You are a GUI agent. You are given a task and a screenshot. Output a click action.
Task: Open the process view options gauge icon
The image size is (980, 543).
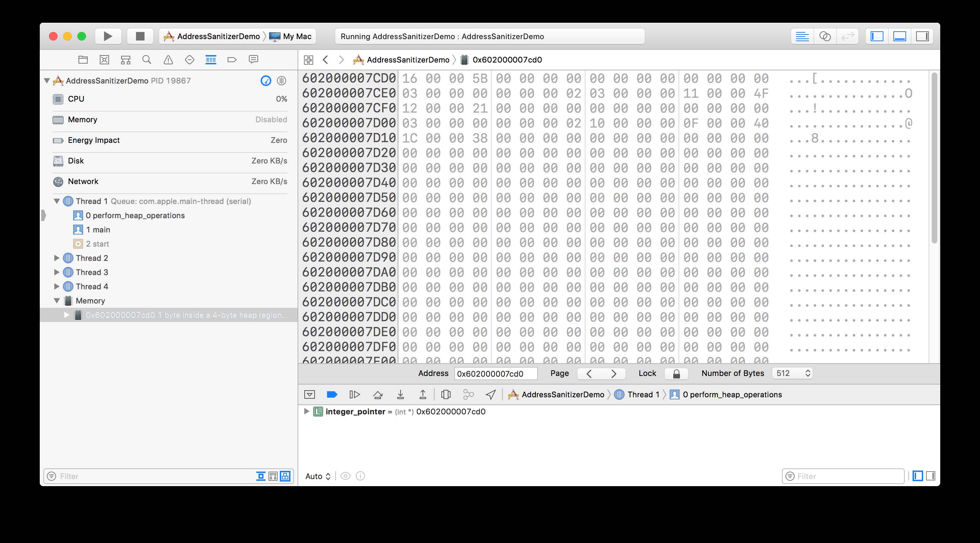tap(266, 81)
